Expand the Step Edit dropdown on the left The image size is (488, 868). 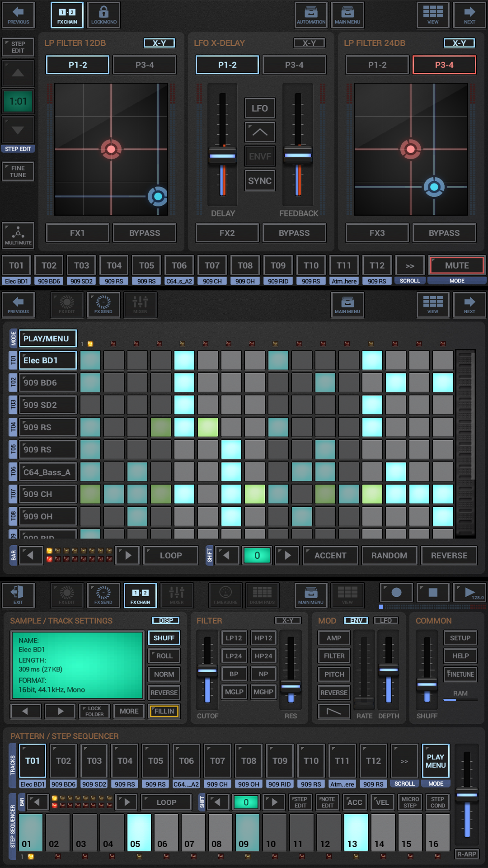(x=18, y=47)
